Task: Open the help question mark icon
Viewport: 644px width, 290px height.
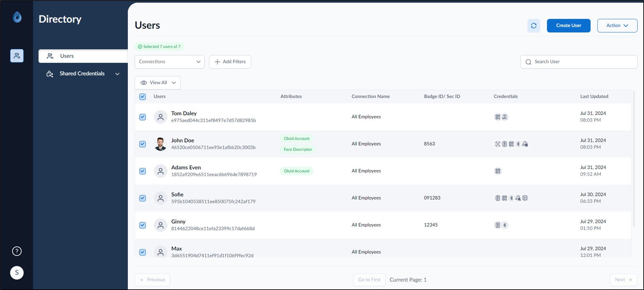Action: click(x=17, y=251)
